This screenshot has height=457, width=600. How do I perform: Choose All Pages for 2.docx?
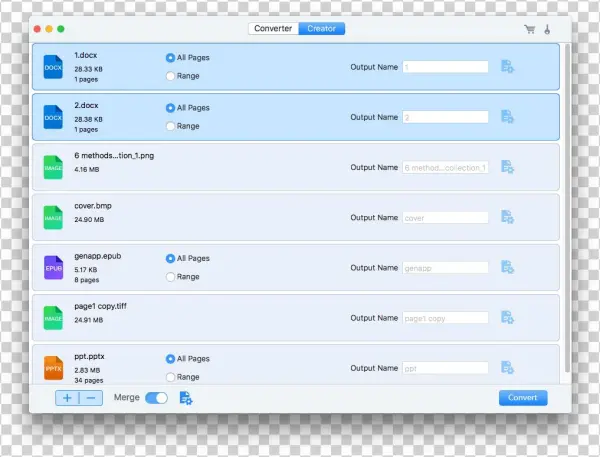170,107
